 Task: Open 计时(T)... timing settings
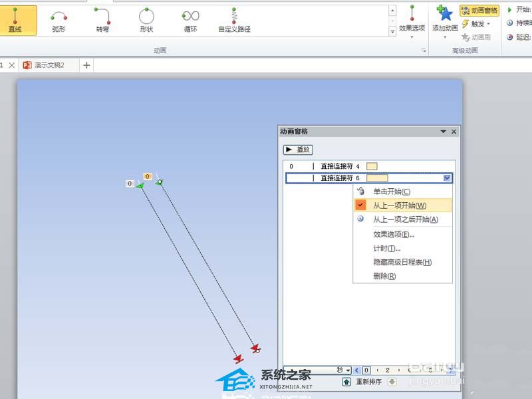[386, 248]
